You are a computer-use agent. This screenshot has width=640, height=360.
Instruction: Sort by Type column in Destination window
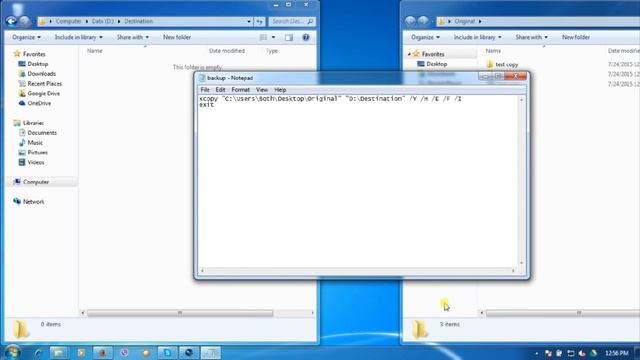coord(272,51)
